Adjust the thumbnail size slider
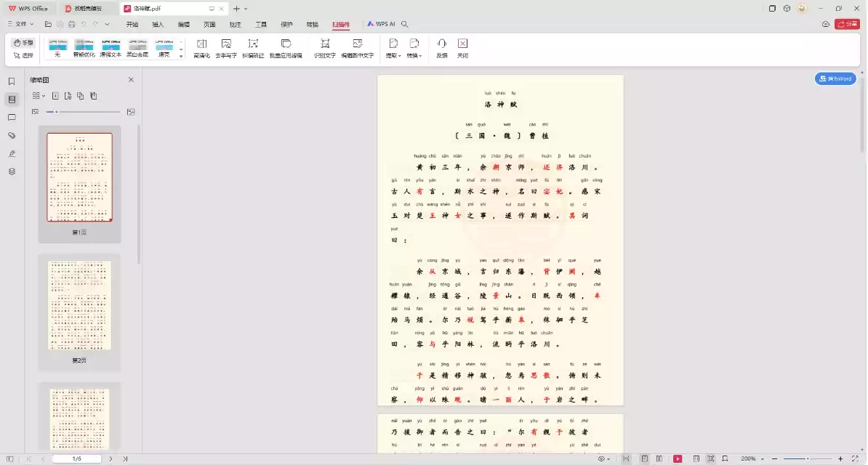Image resolution: width=868 pixels, height=465 pixels. click(x=83, y=112)
